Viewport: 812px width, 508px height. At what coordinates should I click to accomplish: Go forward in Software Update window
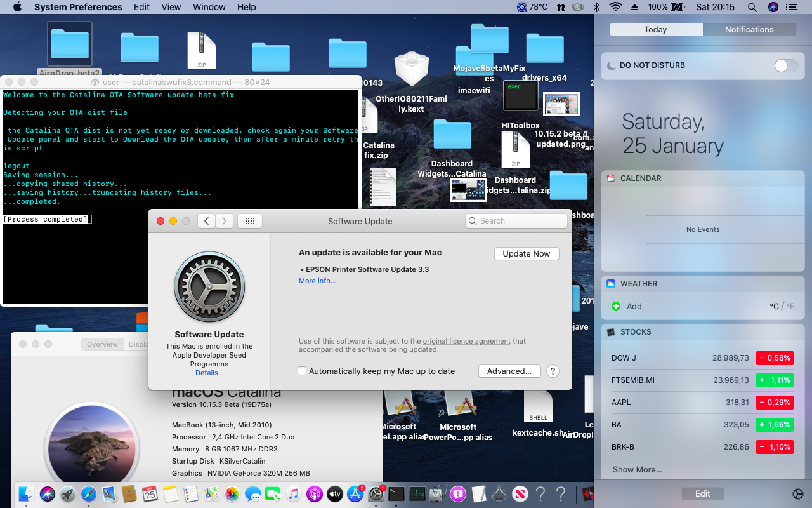click(x=224, y=221)
